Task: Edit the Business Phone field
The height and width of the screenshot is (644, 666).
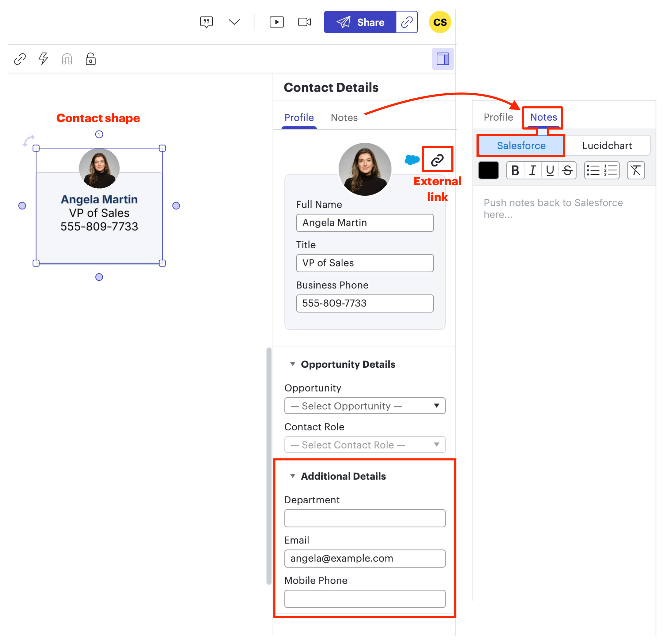Action: pyautogui.click(x=365, y=303)
